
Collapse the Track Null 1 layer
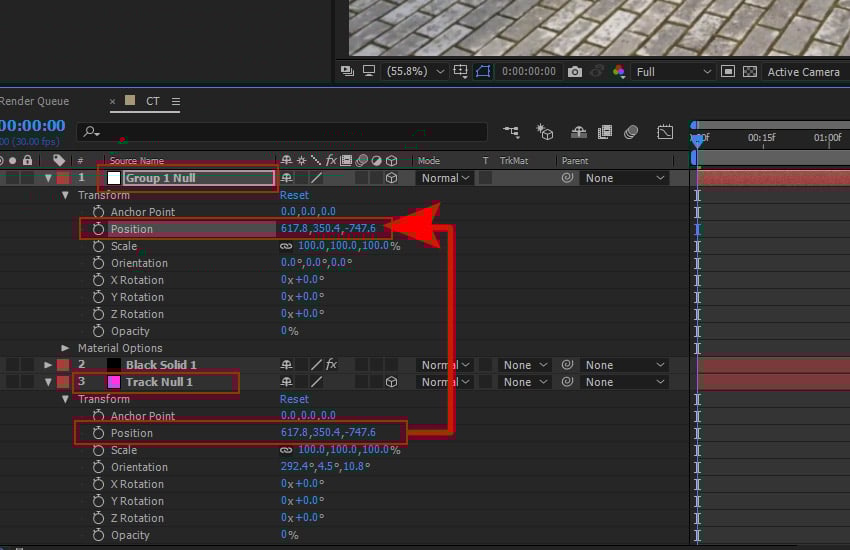[x=48, y=382]
